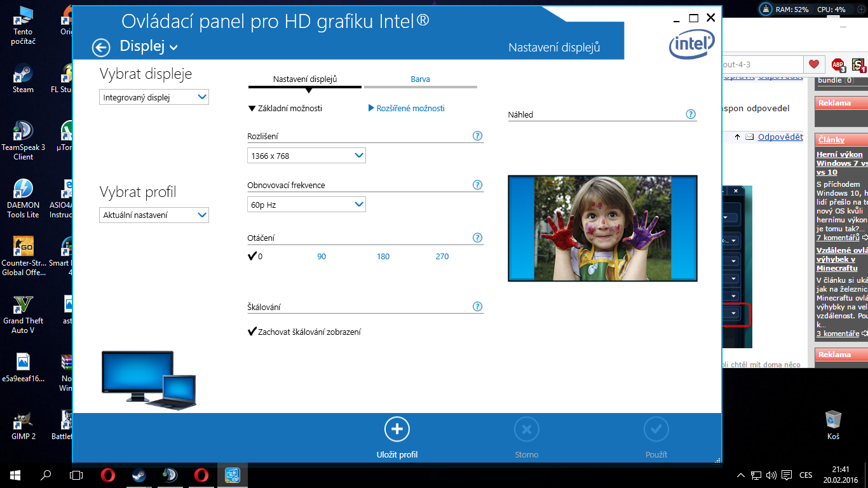Show help for Škálování section
This screenshot has height=488, width=868.
tap(477, 307)
